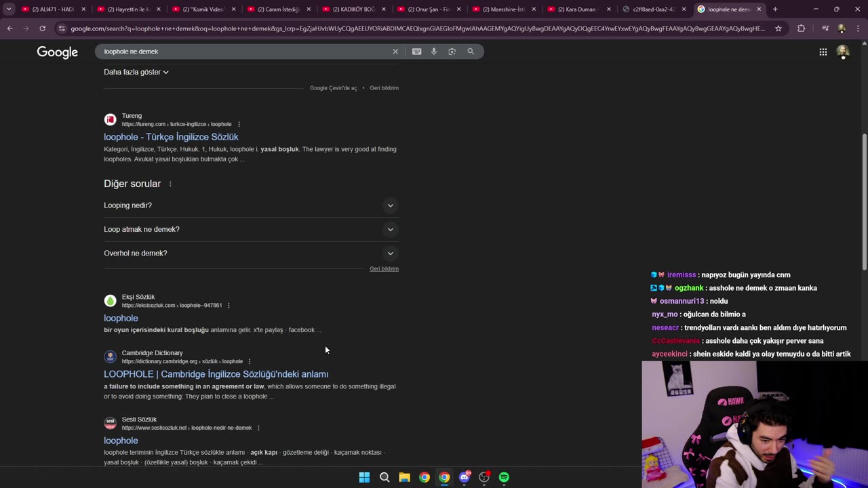Image resolution: width=868 pixels, height=488 pixels.
Task: Open the on-screen keyboard in search bar
Action: tap(416, 52)
